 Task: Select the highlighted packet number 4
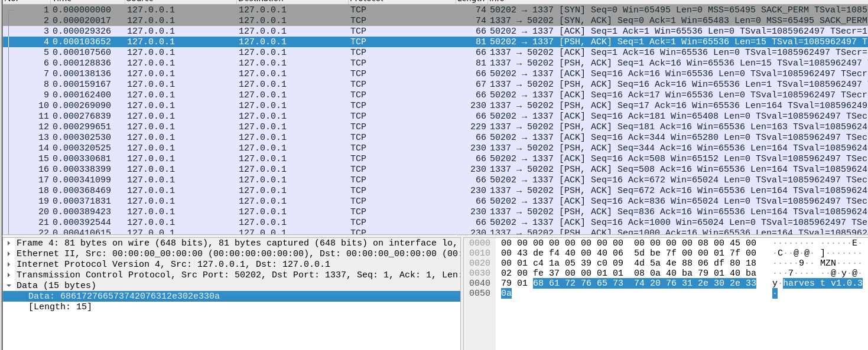(236, 42)
